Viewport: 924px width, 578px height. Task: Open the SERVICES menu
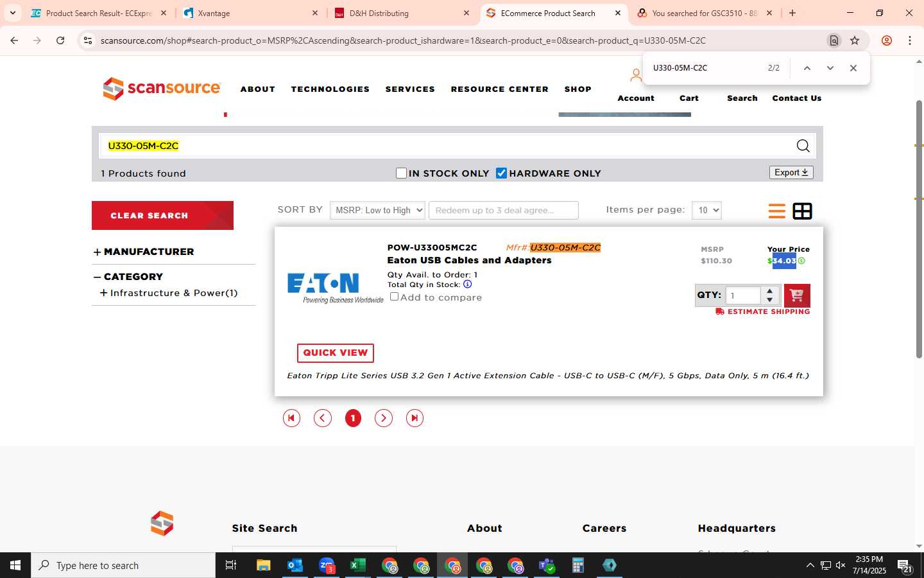point(410,89)
